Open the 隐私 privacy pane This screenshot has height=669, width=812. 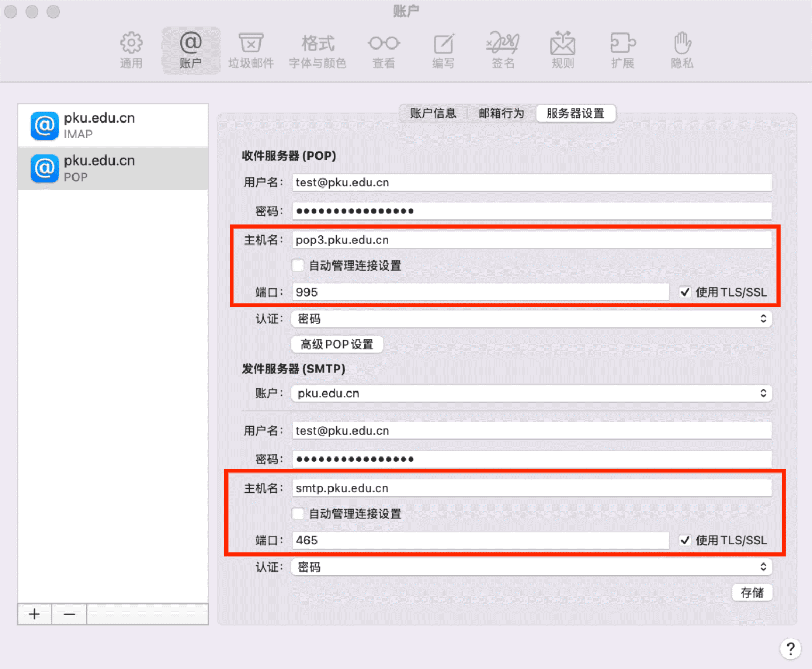tap(682, 51)
